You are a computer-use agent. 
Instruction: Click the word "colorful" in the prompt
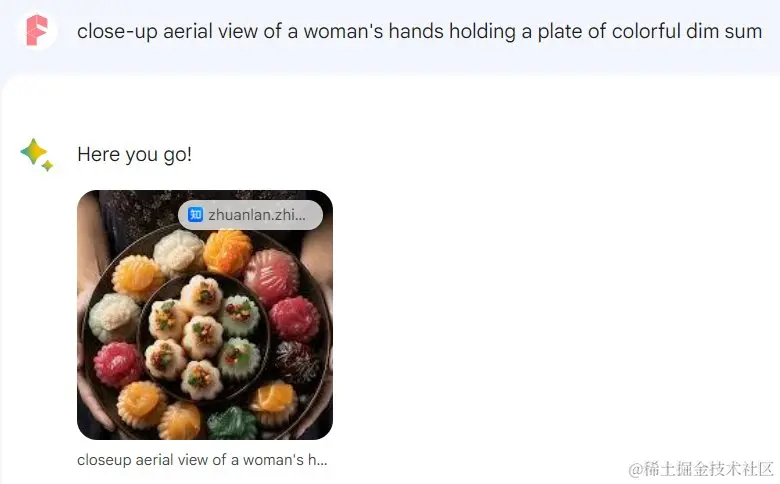click(x=646, y=31)
